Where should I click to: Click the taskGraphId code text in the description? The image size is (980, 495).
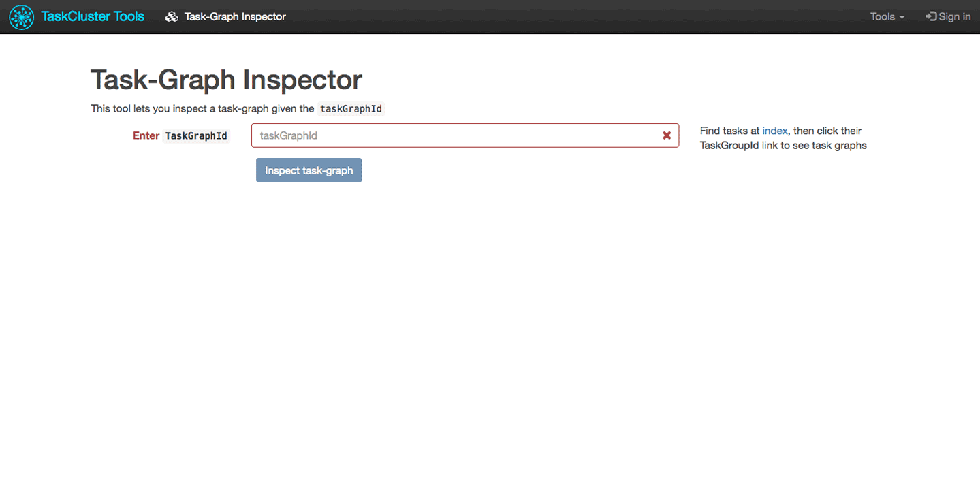(x=351, y=108)
